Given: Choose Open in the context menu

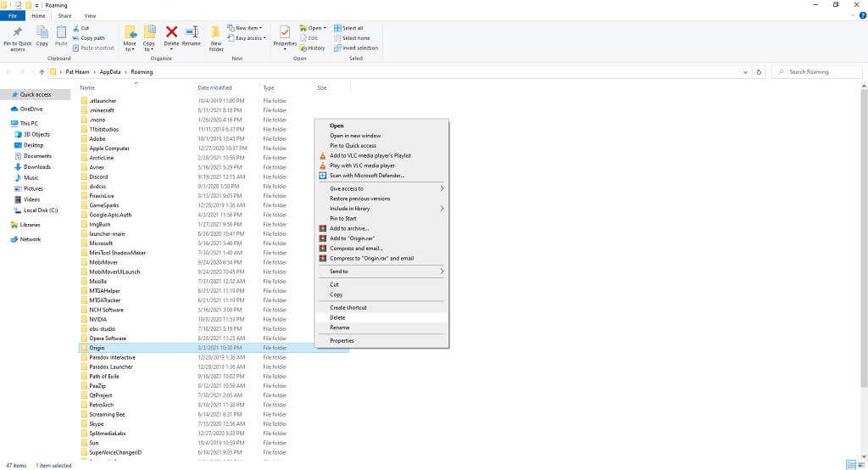Looking at the screenshot, I should [x=381, y=126].
